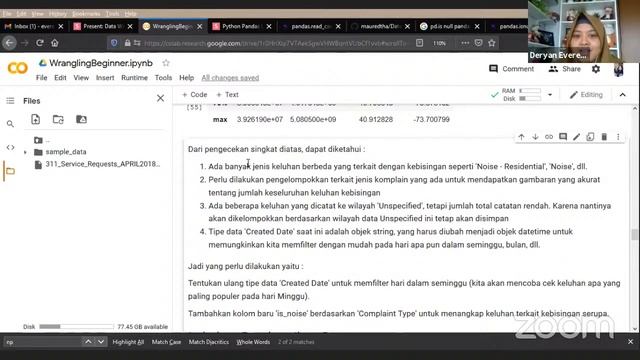
Task: Go to previous find match
Action: click(x=88, y=342)
